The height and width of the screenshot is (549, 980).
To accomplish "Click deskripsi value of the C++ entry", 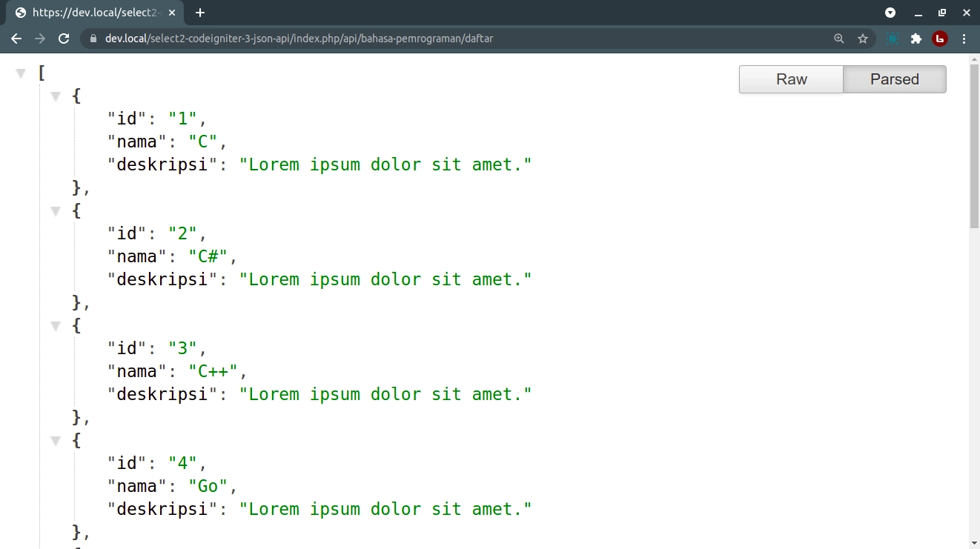I will click(x=385, y=394).
